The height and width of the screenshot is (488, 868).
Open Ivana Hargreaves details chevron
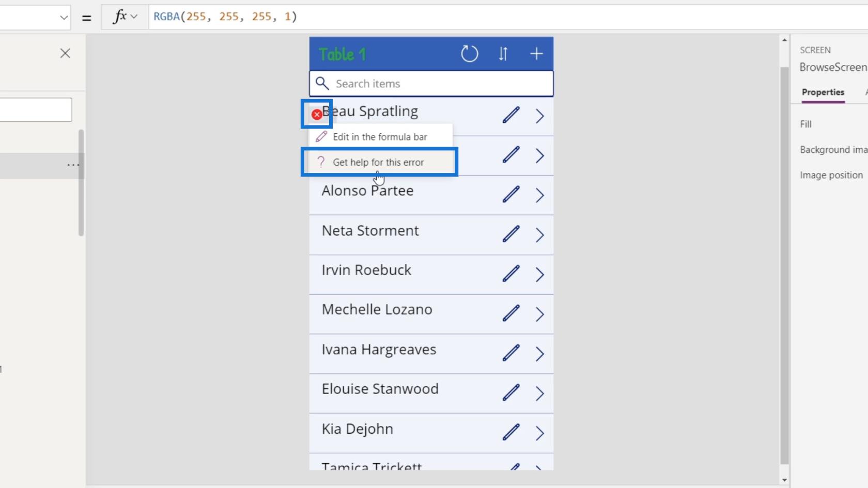coord(540,354)
